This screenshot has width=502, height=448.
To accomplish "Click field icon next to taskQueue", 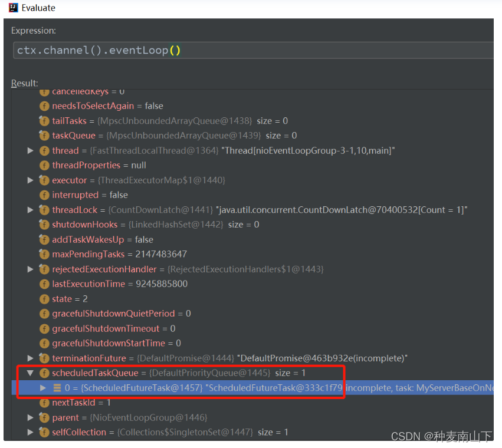I will [44, 136].
